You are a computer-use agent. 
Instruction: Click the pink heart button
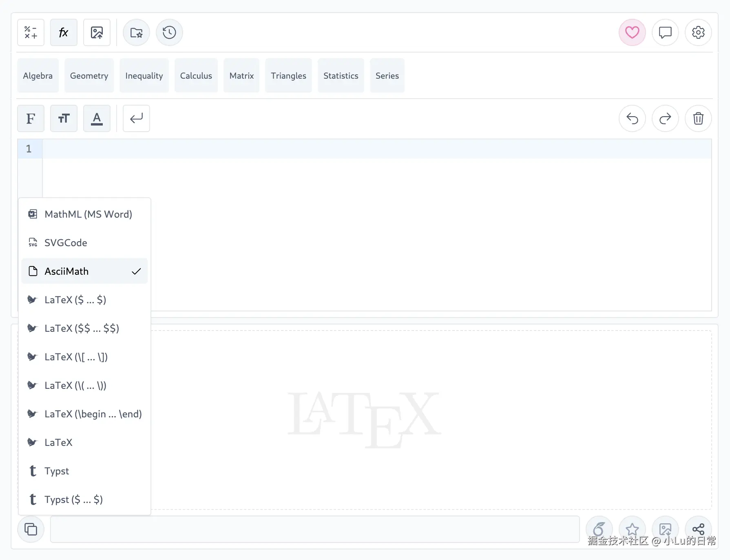point(632,33)
